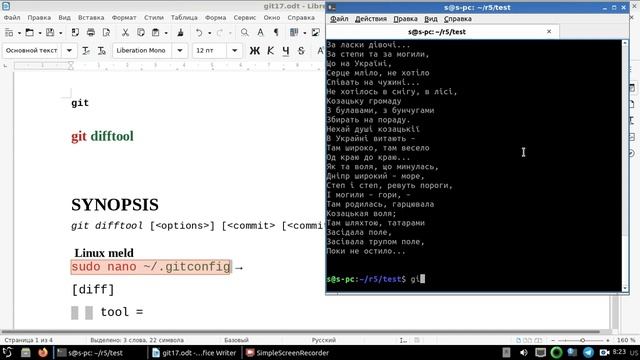Open the Формат menu in Writer
Image resolution: width=640 pixels, height=360 pixels.
[x=124, y=18]
